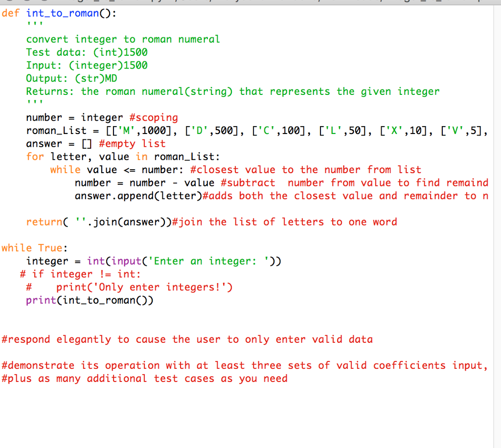The height and width of the screenshot is (448, 501).
Task: Click the return ''.join(answer) line
Action: [x=98, y=222]
